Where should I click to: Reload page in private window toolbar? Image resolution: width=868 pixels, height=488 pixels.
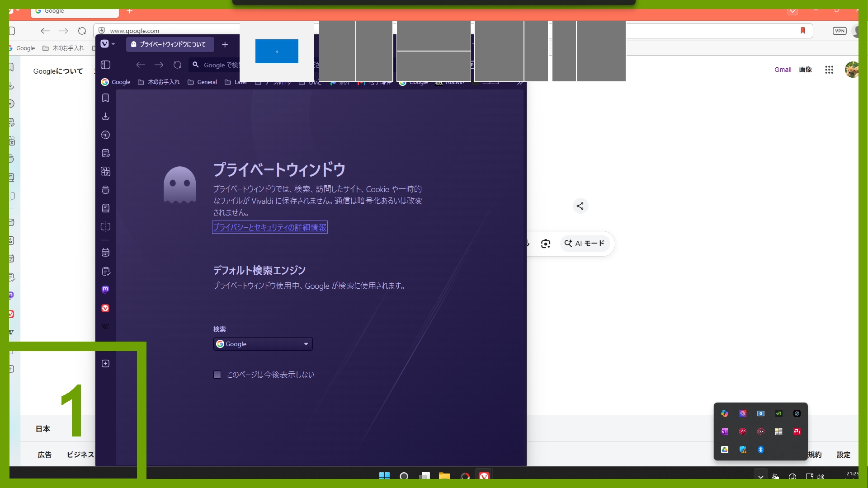pos(177,65)
